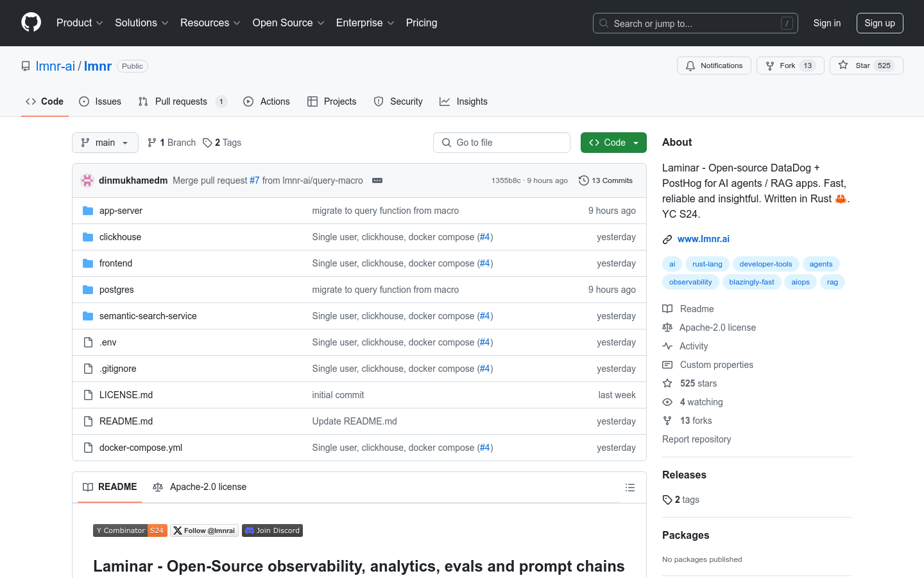The height and width of the screenshot is (578, 924).
Task: Click the GitHub logo icon
Action: 31,22
